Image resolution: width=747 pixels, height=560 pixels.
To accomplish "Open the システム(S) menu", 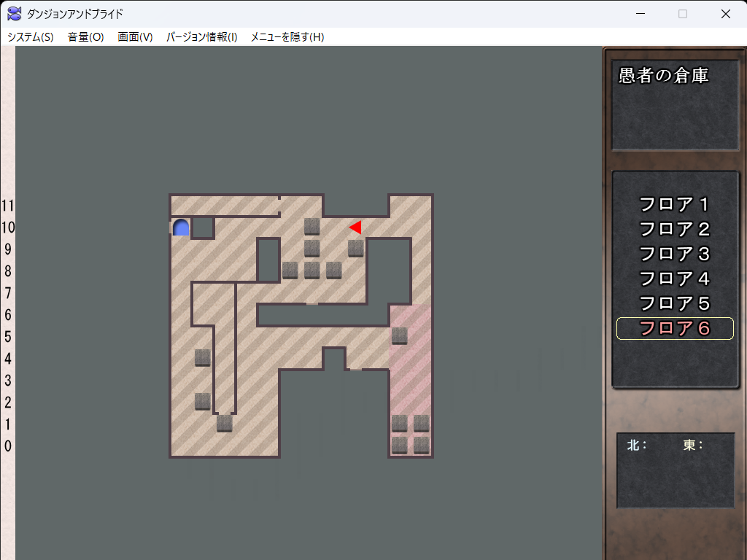I will coord(31,37).
